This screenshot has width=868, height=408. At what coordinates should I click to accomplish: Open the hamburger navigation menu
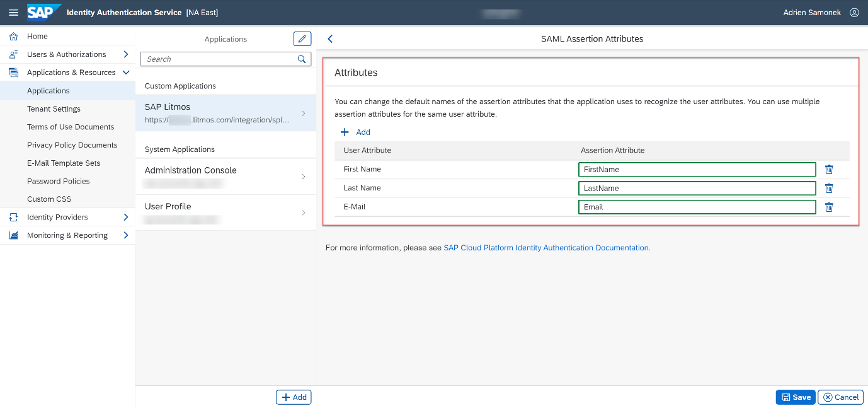(x=13, y=13)
